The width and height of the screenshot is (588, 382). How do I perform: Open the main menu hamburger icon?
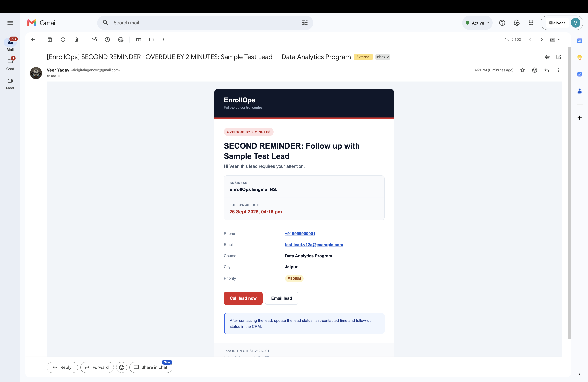(x=10, y=23)
